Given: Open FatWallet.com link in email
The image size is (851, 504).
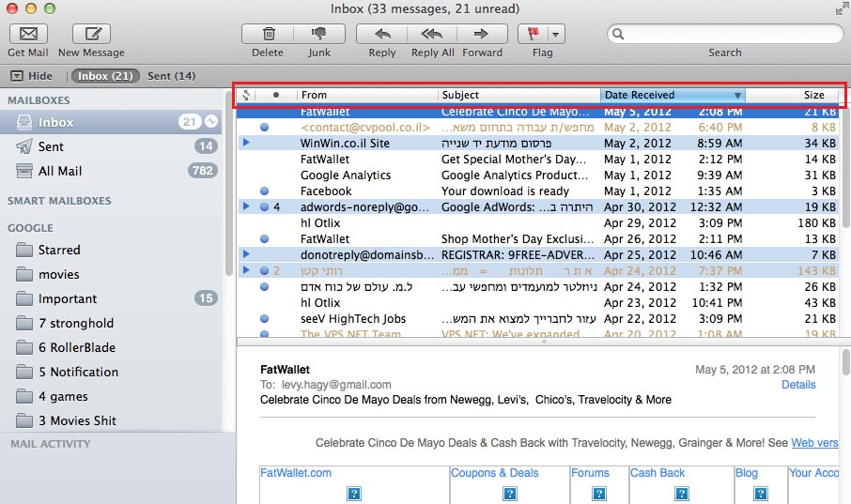Looking at the screenshot, I should (x=296, y=472).
